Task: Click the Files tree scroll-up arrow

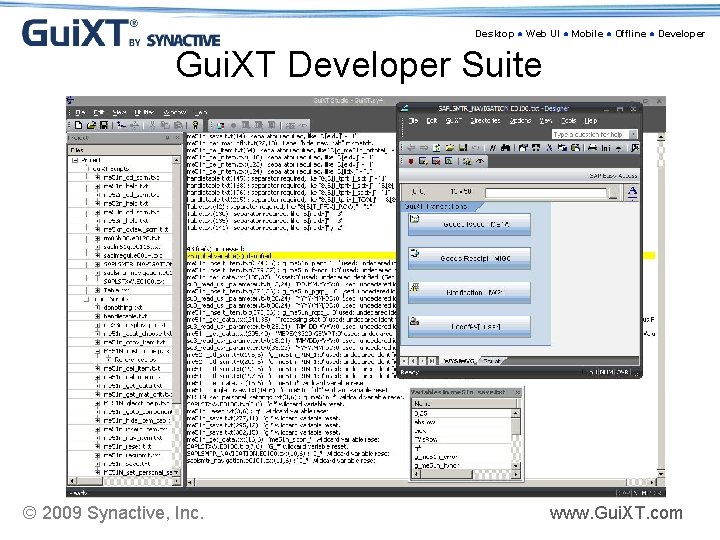Action: 176,160
